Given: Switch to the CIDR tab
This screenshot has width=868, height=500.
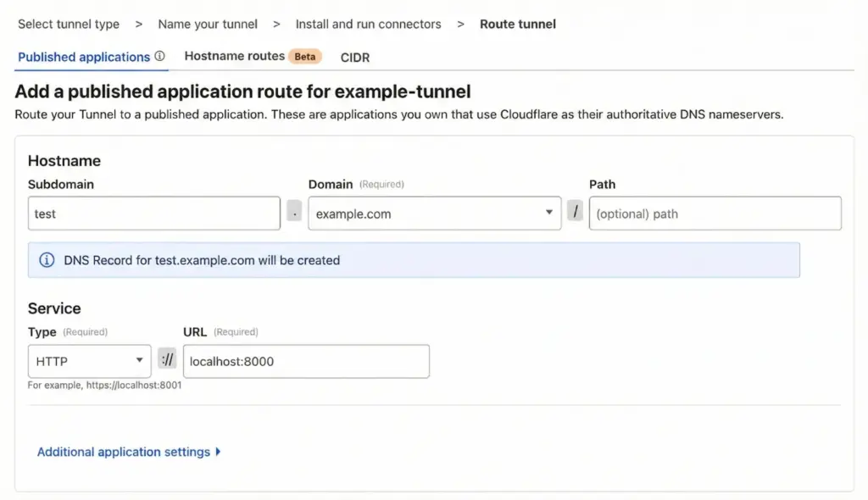Looking at the screenshot, I should (x=355, y=57).
